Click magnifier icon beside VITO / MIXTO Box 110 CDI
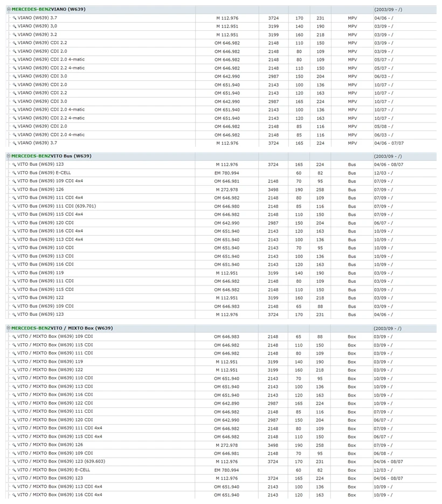The image size is (442, 504). 14,378
